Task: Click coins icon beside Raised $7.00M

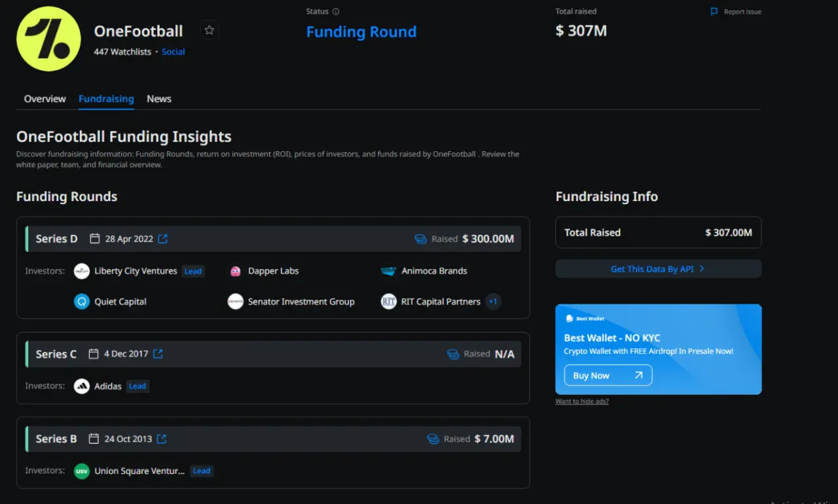Action: (433, 439)
